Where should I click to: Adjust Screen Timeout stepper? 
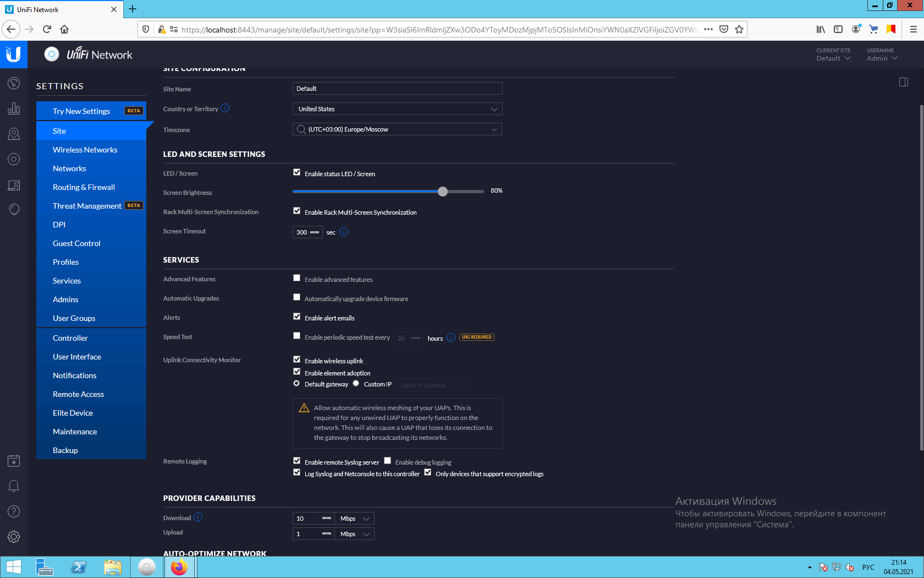click(x=315, y=232)
